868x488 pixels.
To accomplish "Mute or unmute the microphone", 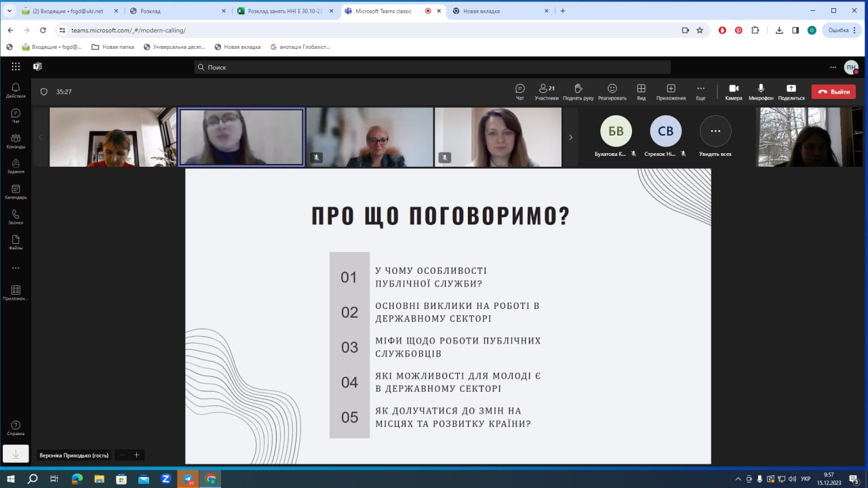I will coord(761,91).
